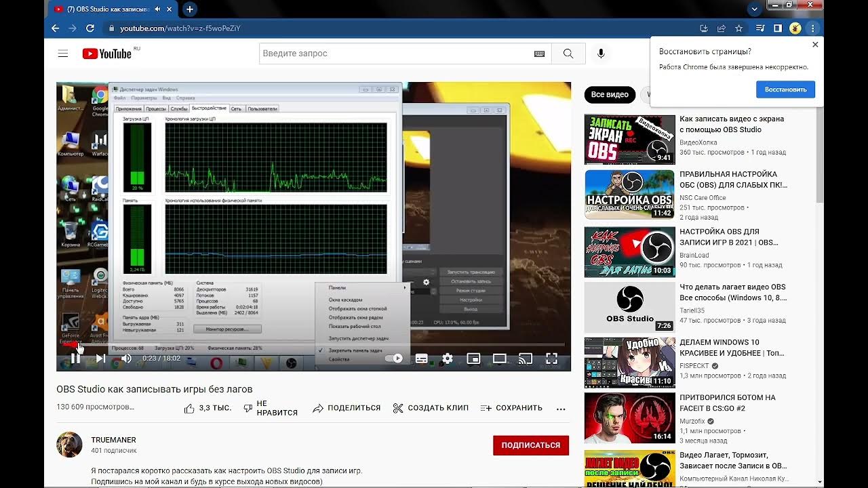Enable miniplayer mode
Screen dimensions: 868x488
(473, 359)
